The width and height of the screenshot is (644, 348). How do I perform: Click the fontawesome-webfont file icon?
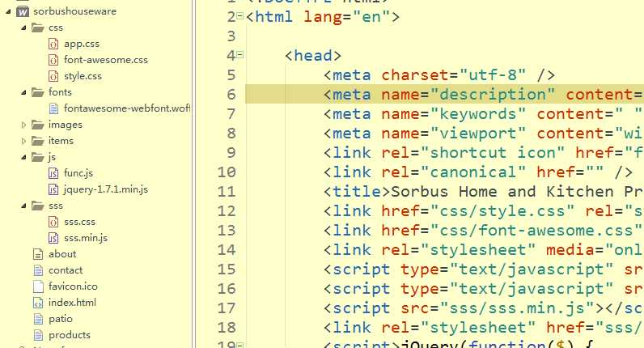pyautogui.click(x=53, y=108)
